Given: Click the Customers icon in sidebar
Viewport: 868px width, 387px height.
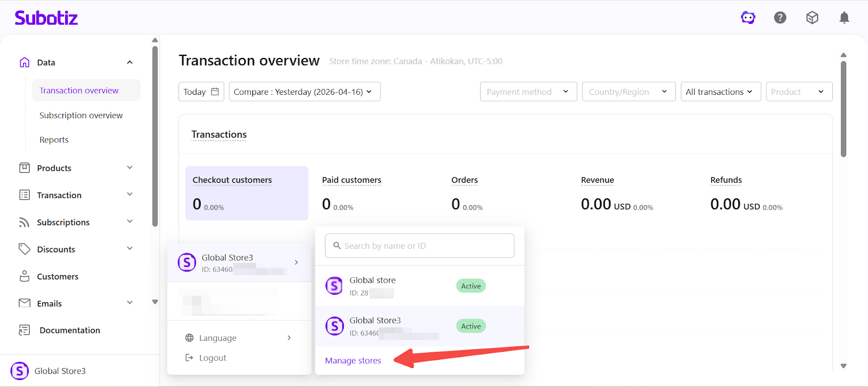Looking at the screenshot, I should pyautogui.click(x=24, y=276).
